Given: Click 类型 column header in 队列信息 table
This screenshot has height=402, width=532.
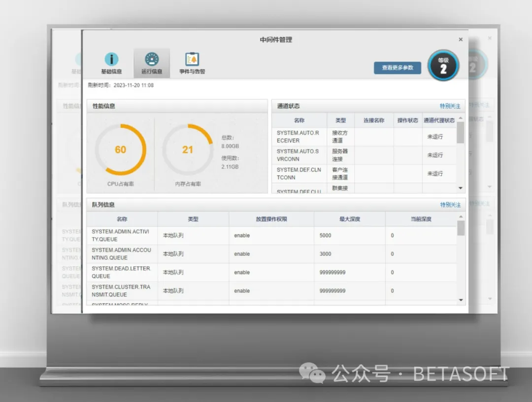Looking at the screenshot, I should (193, 219).
